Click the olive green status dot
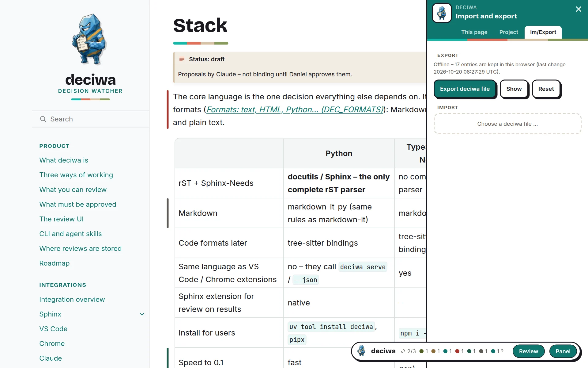Image resolution: width=588 pixels, height=368 pixels. click(x=421, y=351)
